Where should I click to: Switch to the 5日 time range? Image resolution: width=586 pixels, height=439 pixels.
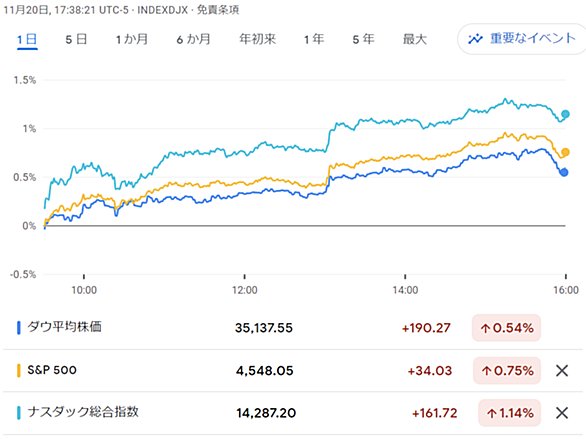tap(76, 39)
